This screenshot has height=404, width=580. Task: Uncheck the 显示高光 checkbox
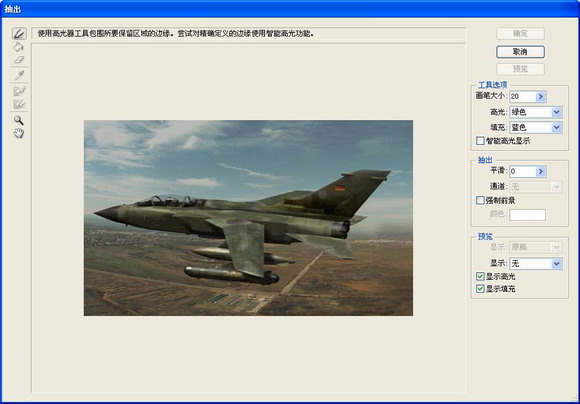[480, 276]
